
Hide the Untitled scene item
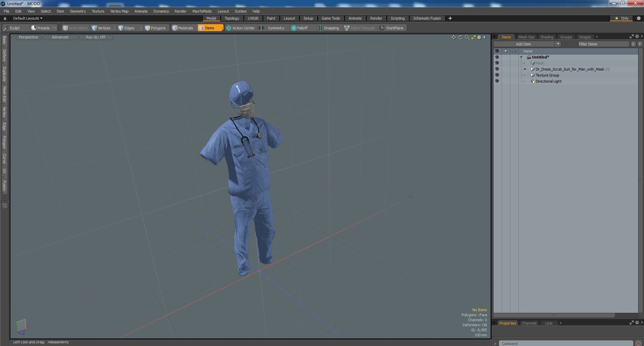pyautogui.click(x=497, y=57)
